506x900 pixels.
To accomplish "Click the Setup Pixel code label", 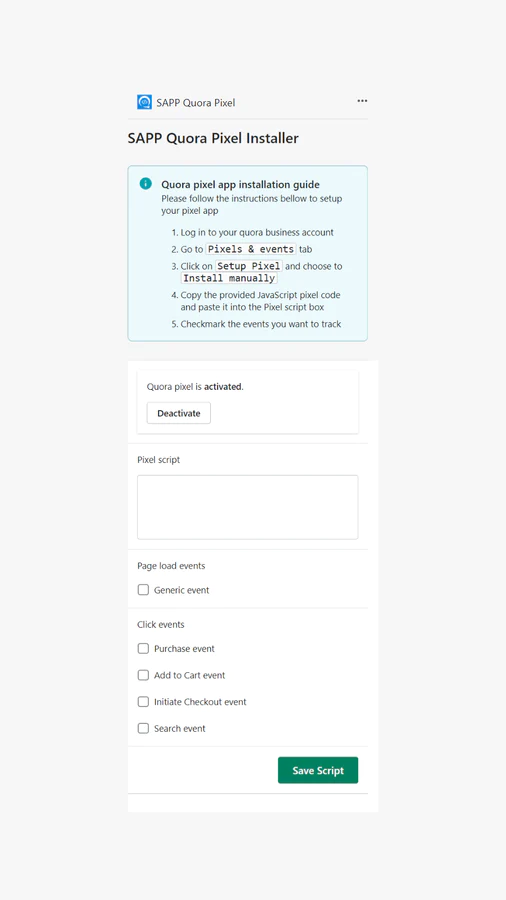I will [x=249, y=266].
